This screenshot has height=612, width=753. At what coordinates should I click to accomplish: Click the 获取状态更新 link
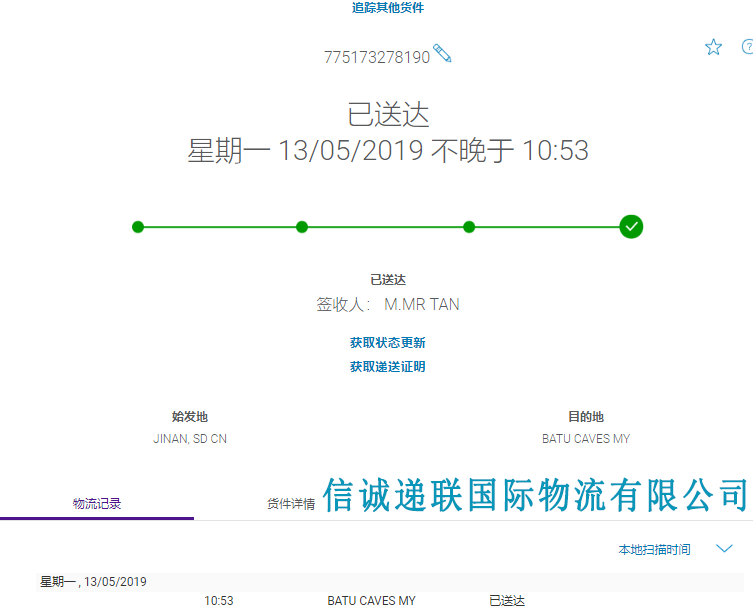(x=387, y=343)
